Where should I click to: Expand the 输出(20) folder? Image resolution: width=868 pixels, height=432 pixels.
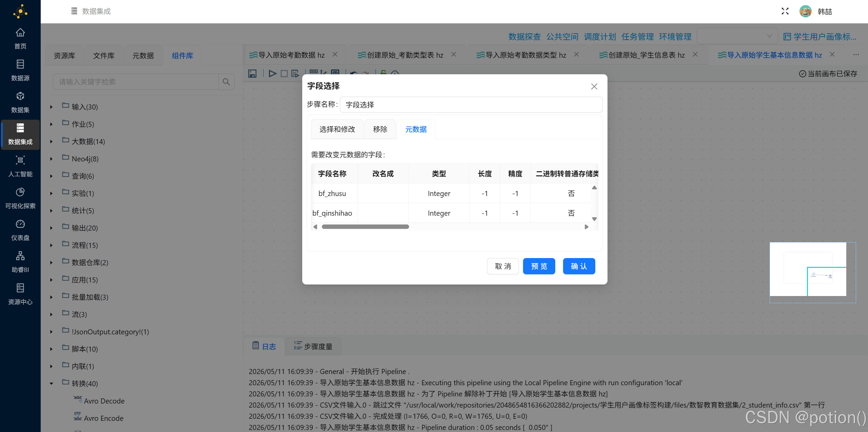(x=51, y=228)
